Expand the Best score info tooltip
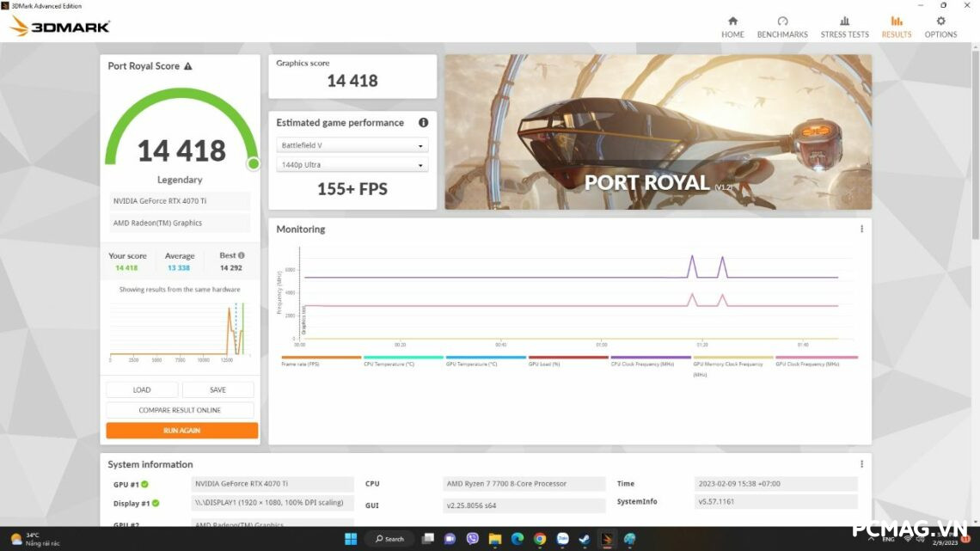980x551 pixels. [242, 255]
